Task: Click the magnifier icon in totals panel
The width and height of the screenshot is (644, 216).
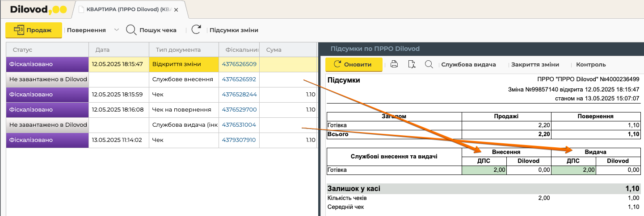Action: pos(429,64)
